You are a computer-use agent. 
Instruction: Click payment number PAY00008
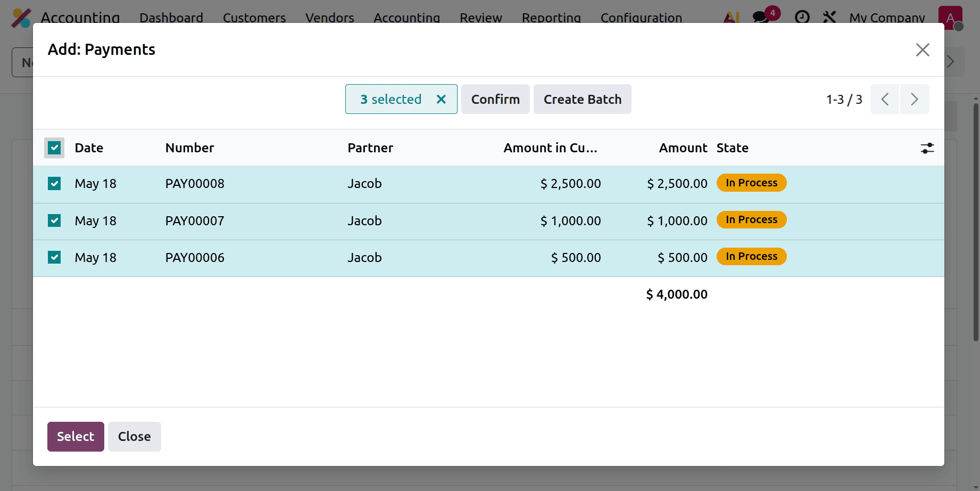pos(195,184)
